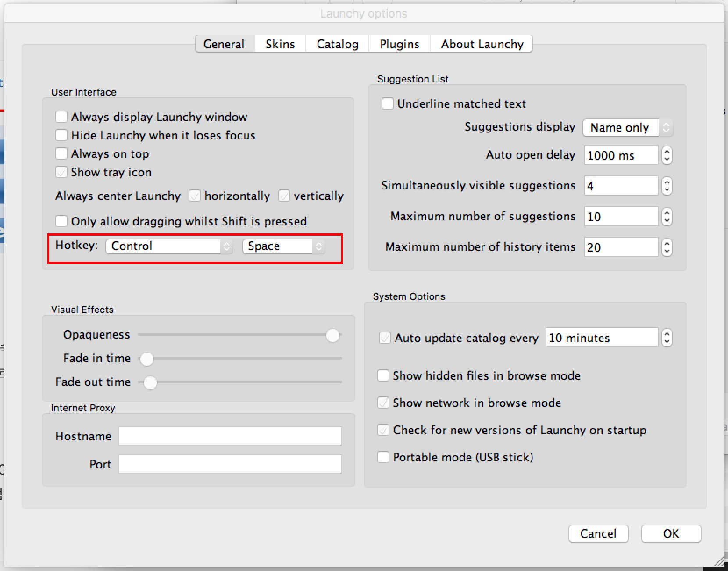The height and width of the screenshot is (571, 728).
Task: Click the Fade out time slider handle
Action: coord(150,382)
